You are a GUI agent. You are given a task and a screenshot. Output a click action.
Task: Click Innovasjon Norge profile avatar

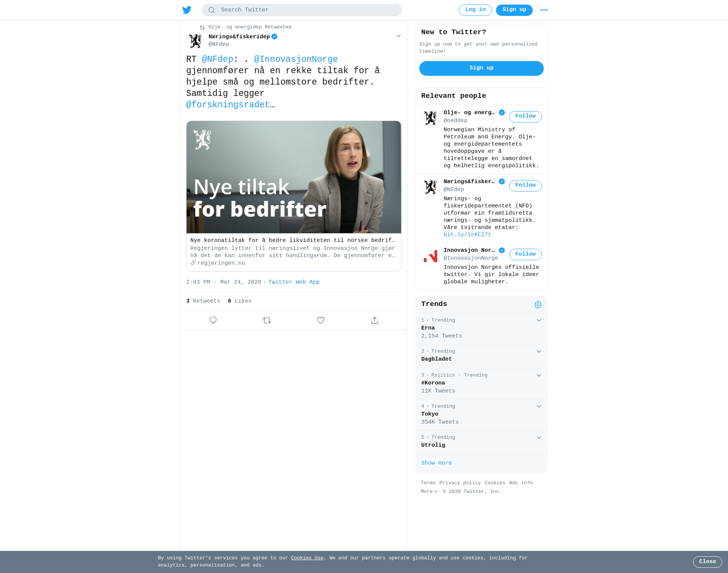click(x=431, y=257)
